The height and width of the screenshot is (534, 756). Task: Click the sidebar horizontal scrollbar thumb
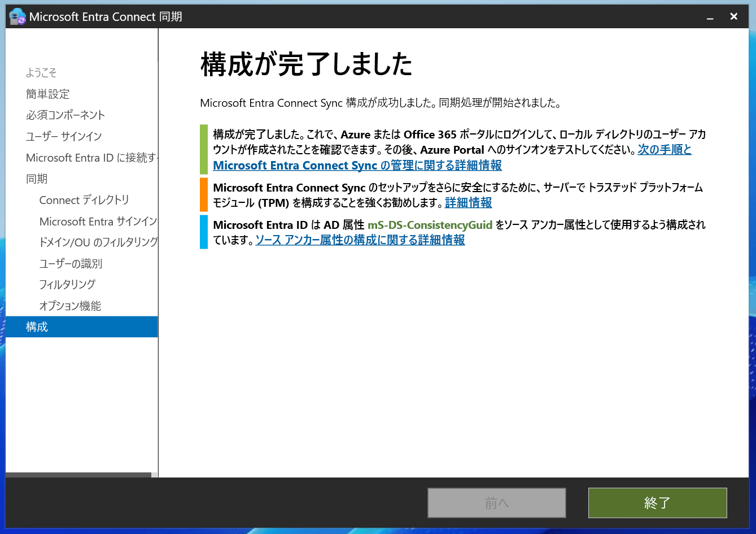[x=78, y=475]
